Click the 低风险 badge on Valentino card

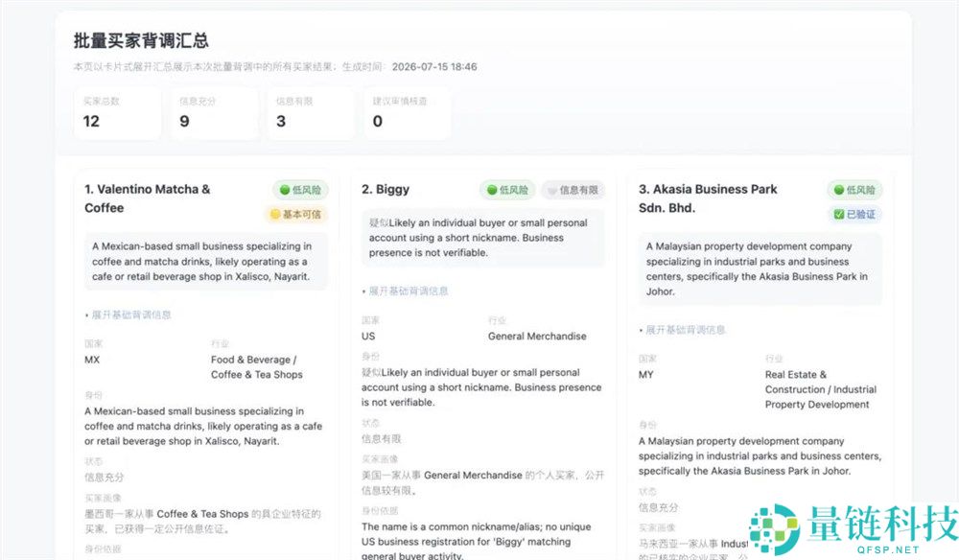pyautogui.click(x=300, y=190)
